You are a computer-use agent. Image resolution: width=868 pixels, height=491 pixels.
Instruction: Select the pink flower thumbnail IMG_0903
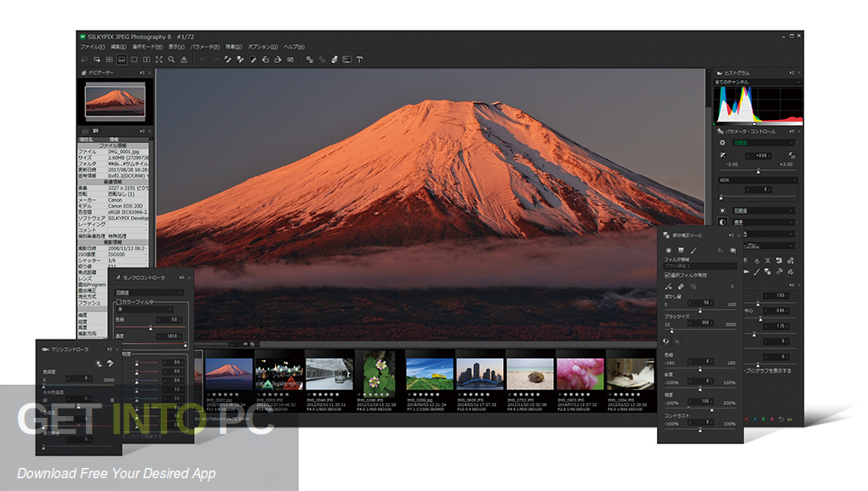[x=580, y=374]
